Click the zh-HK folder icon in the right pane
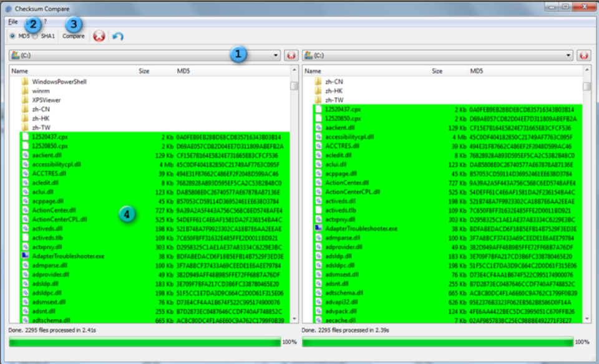Viewport: 599px width, 364px height. click(x=318, y=91)
